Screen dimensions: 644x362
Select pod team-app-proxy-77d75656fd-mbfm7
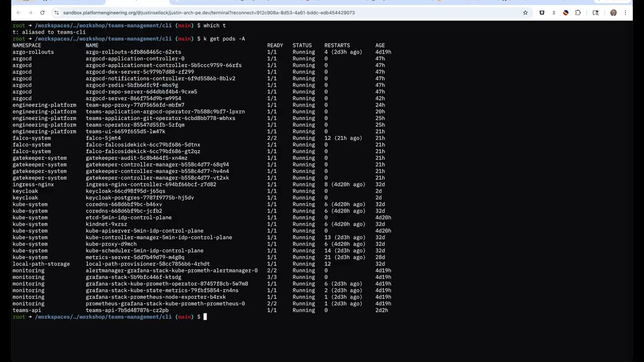click(135, 105)
